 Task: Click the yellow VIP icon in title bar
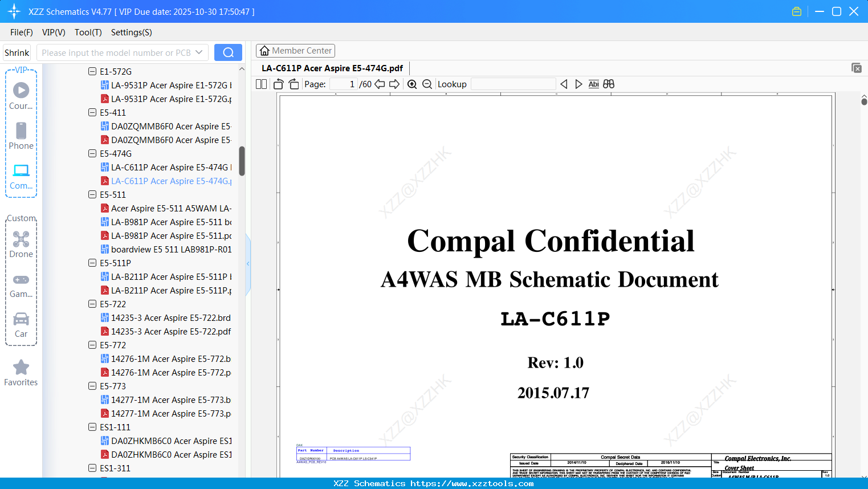point(797,11)
